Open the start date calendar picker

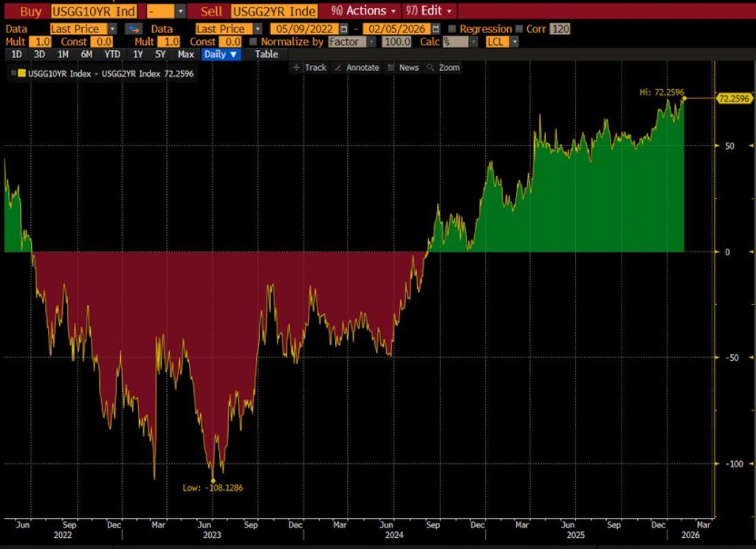(x=344, y=29)
